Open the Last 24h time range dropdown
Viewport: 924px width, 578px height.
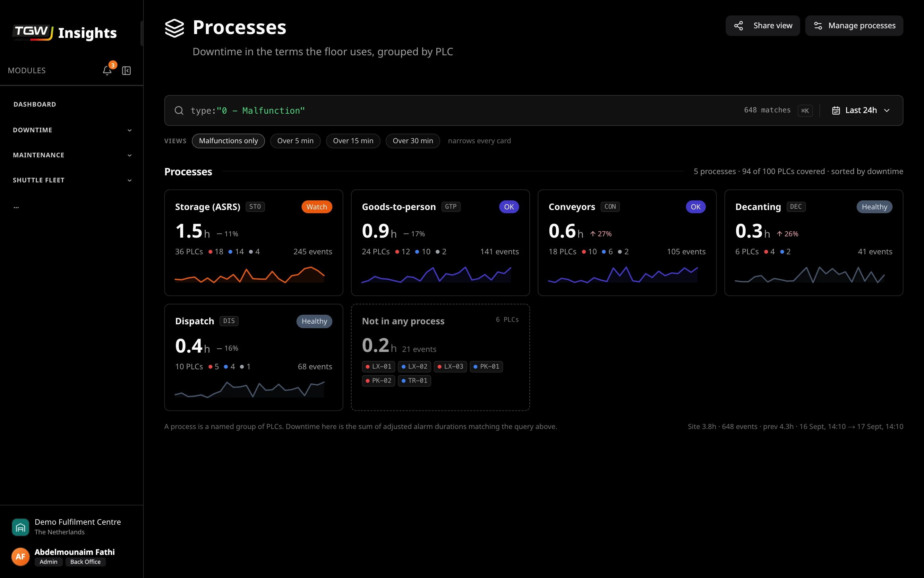coord(861,110)
